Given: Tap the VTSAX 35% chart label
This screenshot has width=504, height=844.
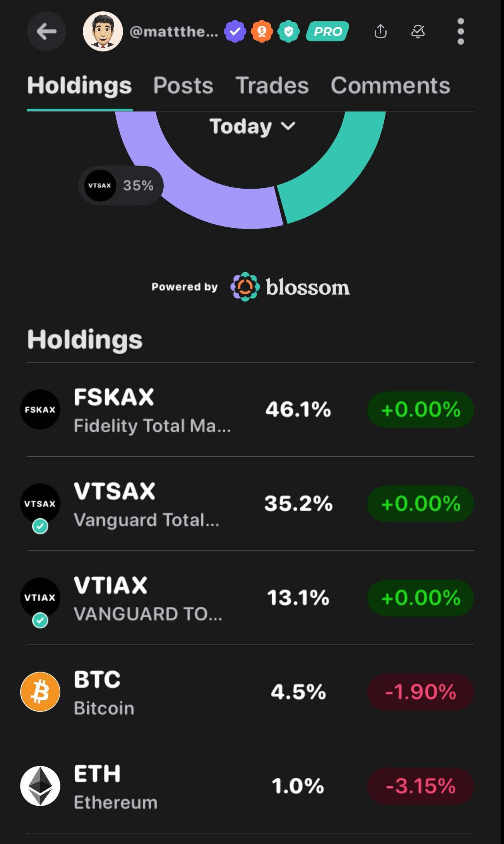Looking at the screenshot, I should click(121, 186).
